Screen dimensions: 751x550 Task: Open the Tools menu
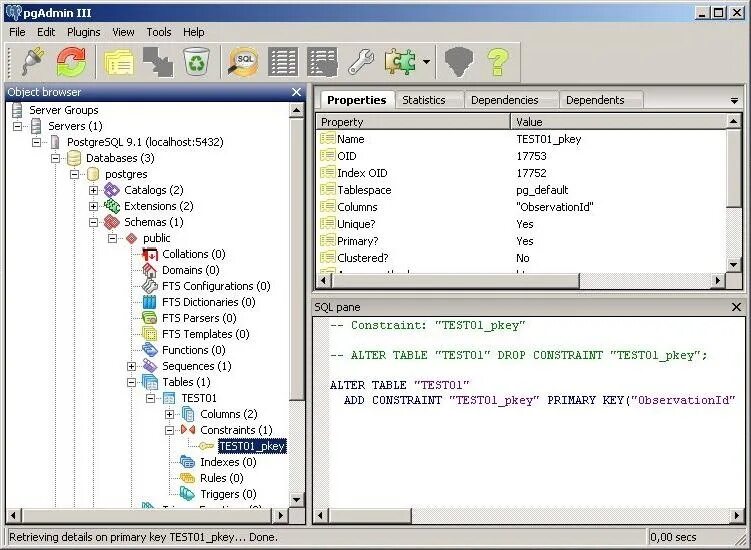click(x=159, y=32)
